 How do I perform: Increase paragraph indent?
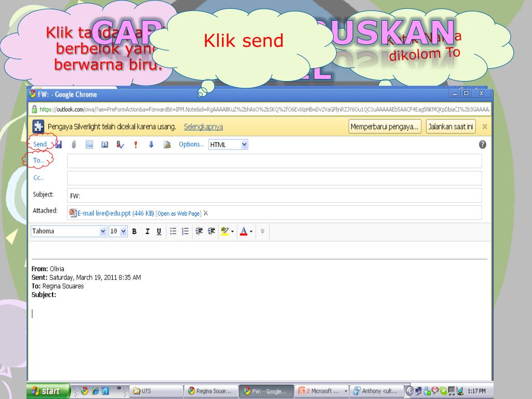coord(211,231)
